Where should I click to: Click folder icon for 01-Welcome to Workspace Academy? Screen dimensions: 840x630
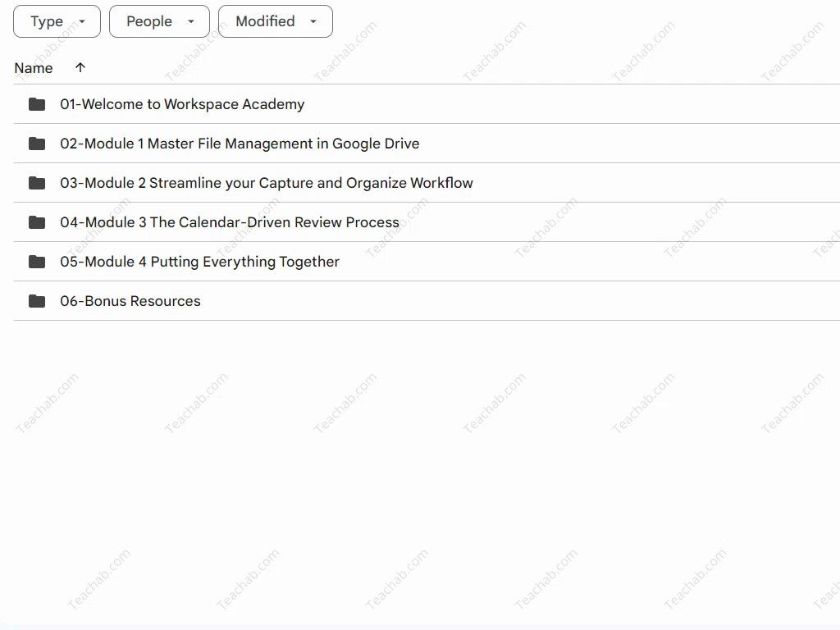click(37, 104)
